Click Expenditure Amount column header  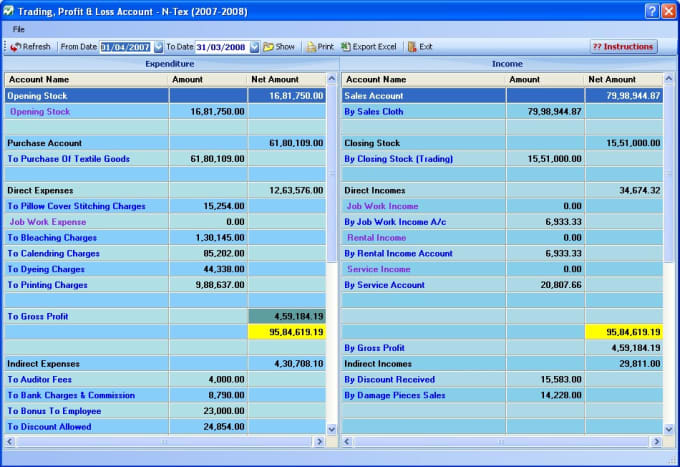pos(208,79)
